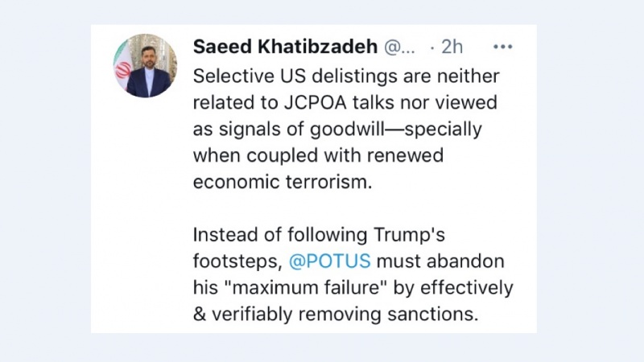Click the word "Trump's" in the tweet

424,236
